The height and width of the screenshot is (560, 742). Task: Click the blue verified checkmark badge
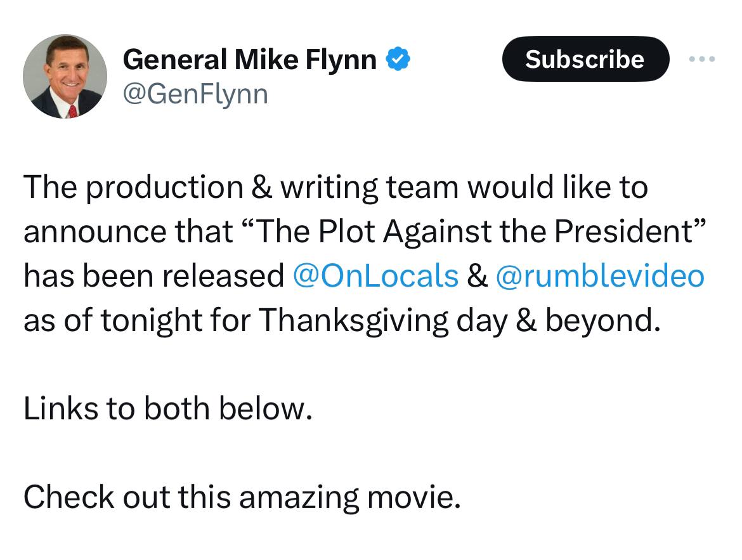[398, 59]
